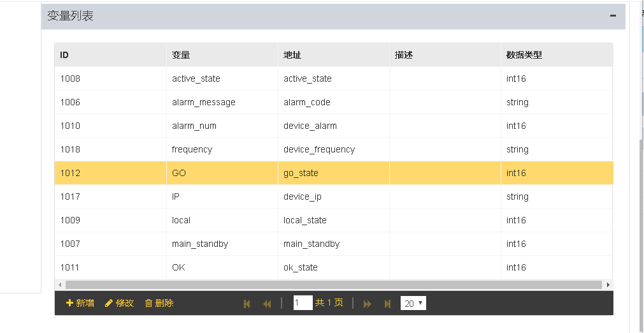This screenshot has width=644, height=333.
Task: Click the 修改 edit button
Action: click(120, 304)
